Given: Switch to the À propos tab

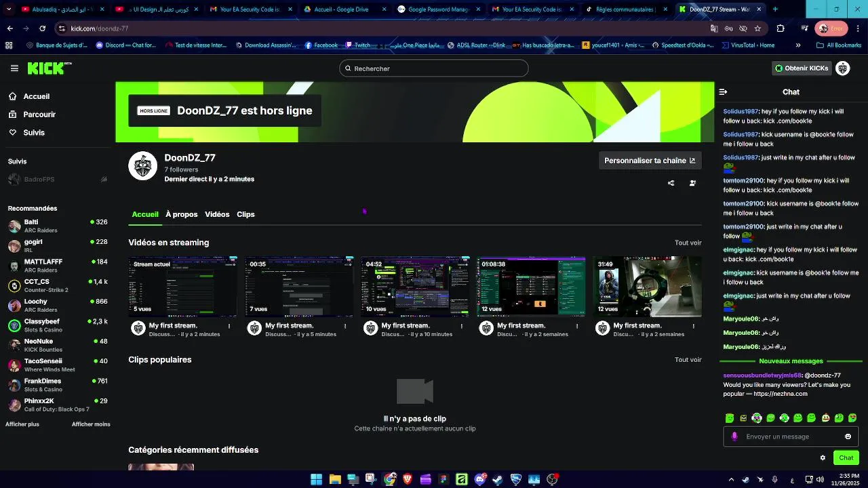Looking at the screenshot, I should coord(182,214).
